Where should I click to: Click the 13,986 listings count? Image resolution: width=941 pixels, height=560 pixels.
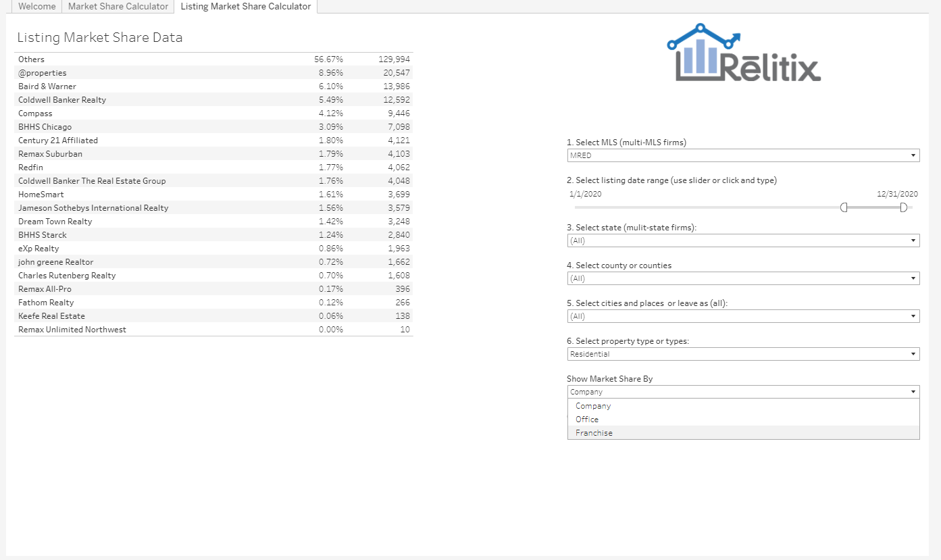(397, 86)
